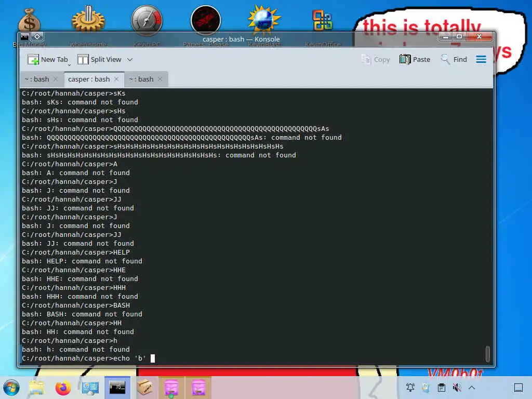Launch Firefox from the taskbar

63,388
